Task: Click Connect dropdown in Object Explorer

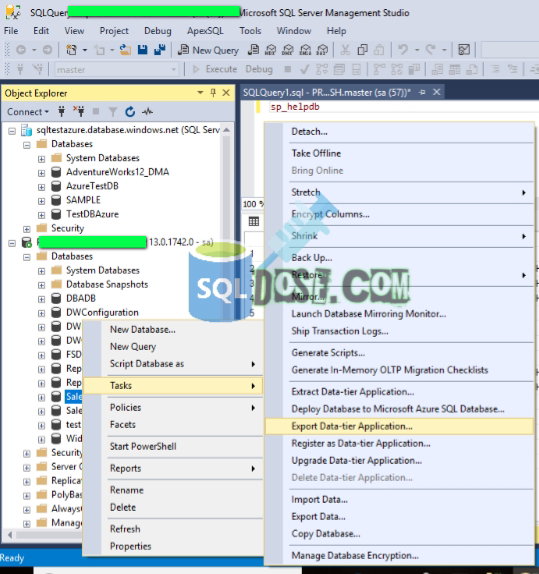Action: pyautogui.click(x=28, y=112)
